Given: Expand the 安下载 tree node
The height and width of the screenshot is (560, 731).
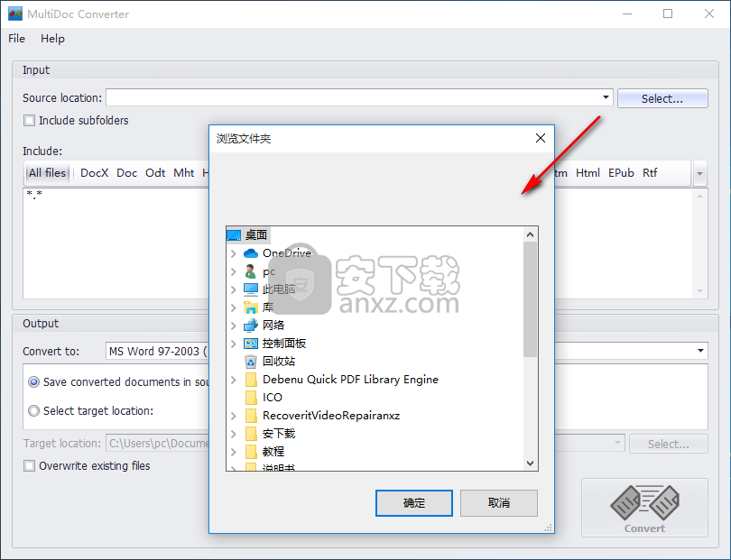Looking at the screenshot, I should tap(234, 435).
